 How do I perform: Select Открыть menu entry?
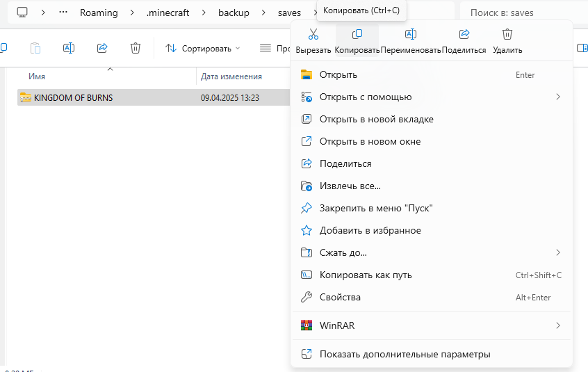432,74
